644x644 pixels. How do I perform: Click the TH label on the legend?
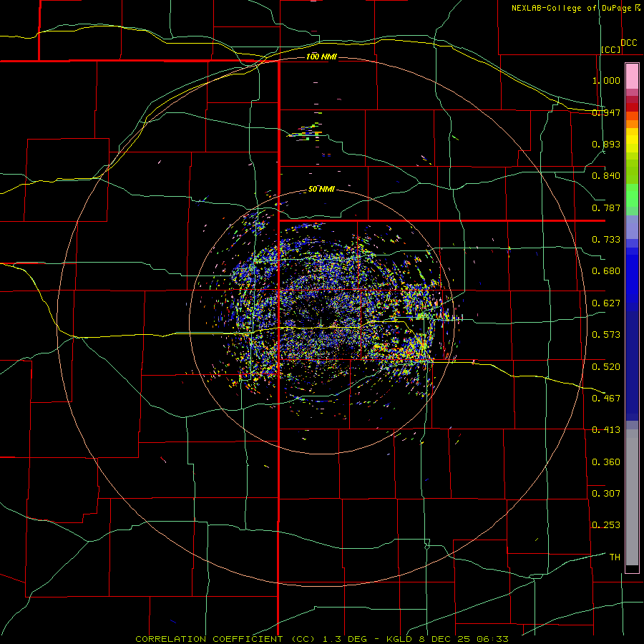615,557
